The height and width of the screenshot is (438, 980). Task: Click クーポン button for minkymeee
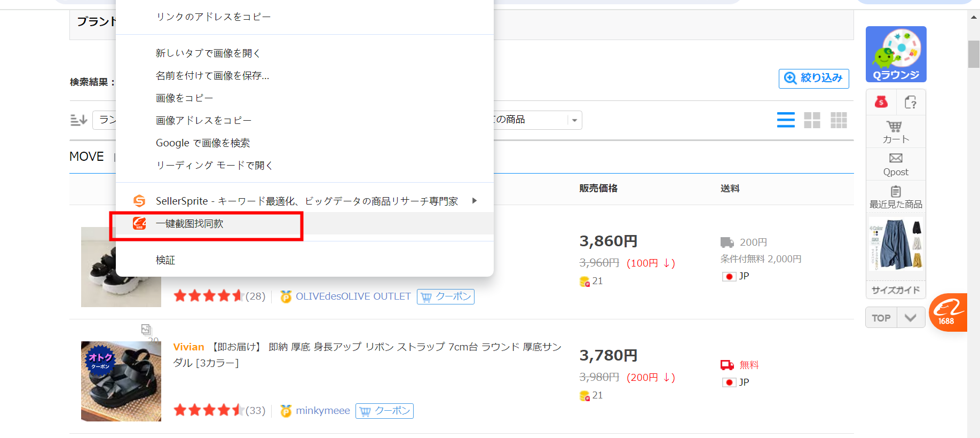tap(384, 411)
